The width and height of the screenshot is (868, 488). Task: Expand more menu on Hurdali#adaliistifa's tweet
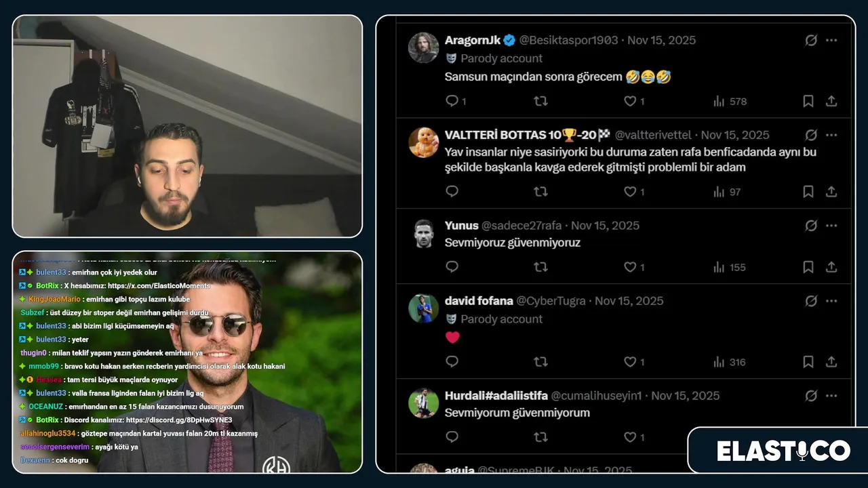[x=831, y=396]
